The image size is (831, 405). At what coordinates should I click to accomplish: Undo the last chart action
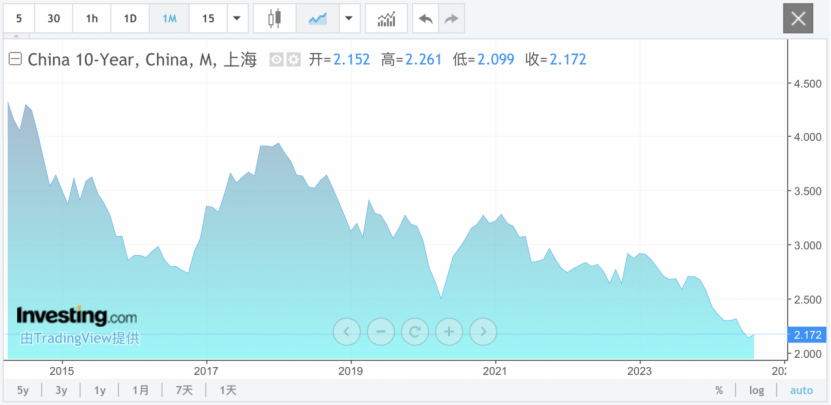426,19
